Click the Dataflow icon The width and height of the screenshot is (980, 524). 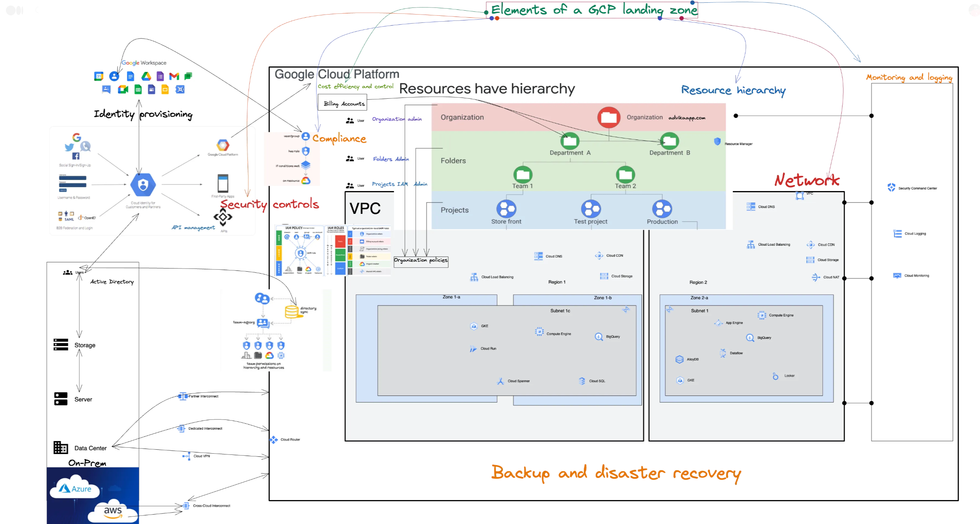pyautogui.click(x=723, y=353)
